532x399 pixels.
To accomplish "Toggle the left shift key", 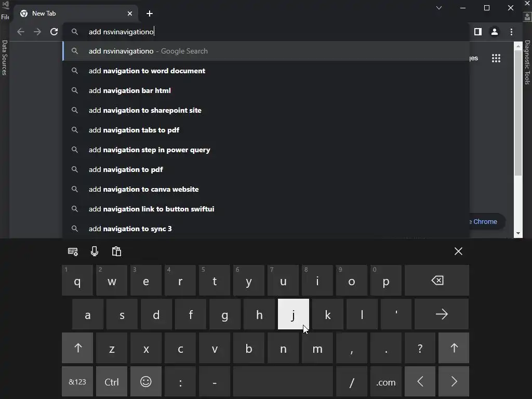I will (77, 348).
